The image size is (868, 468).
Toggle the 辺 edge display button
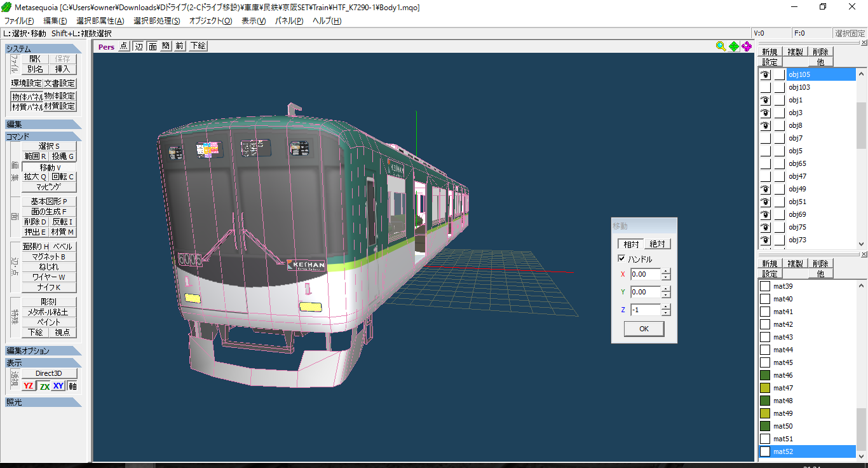tap(139, 46)
